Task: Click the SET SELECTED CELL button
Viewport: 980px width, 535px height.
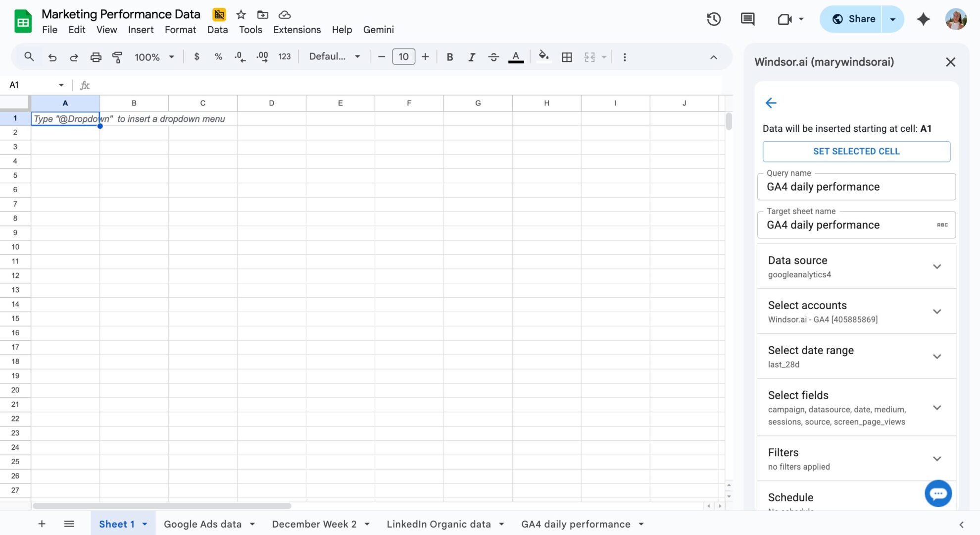Action: click(856, 152)
